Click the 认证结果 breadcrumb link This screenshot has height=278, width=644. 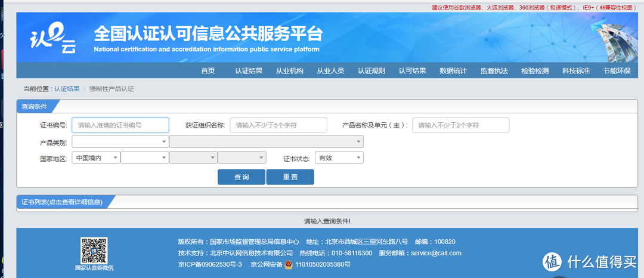point(67,89)
